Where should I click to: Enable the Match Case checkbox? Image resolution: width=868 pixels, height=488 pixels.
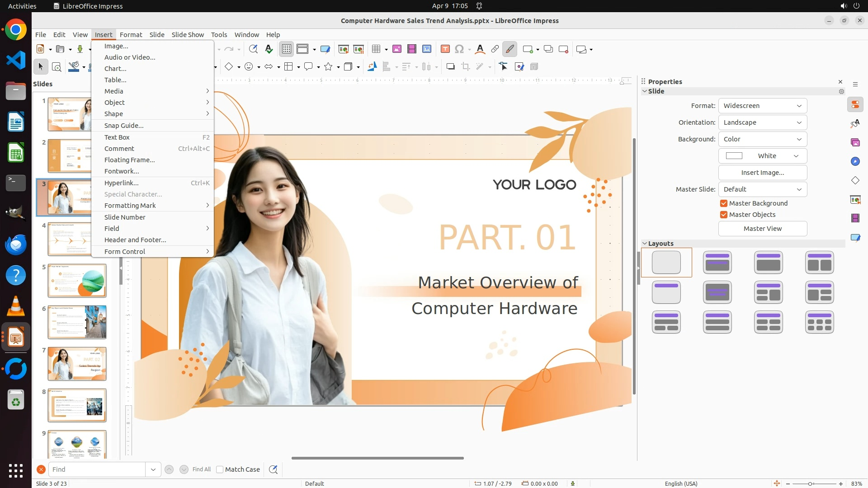point(220,469)
